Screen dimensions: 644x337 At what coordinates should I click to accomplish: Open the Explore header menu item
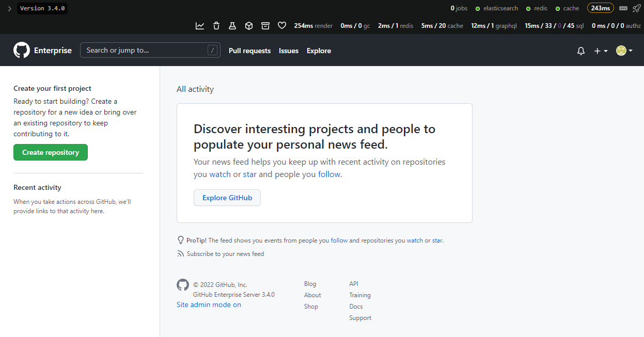pos(319,51)
